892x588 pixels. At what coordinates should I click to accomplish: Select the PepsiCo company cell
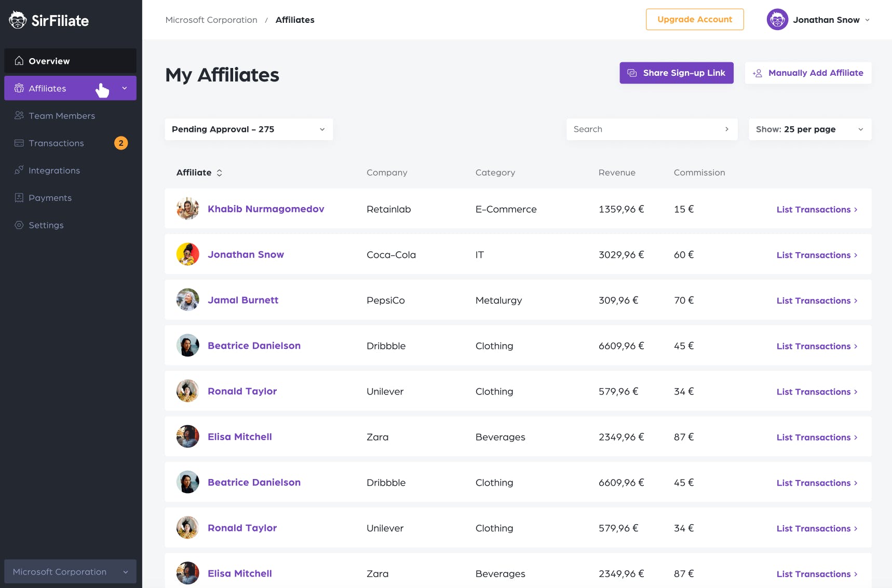tap(386, 300)
